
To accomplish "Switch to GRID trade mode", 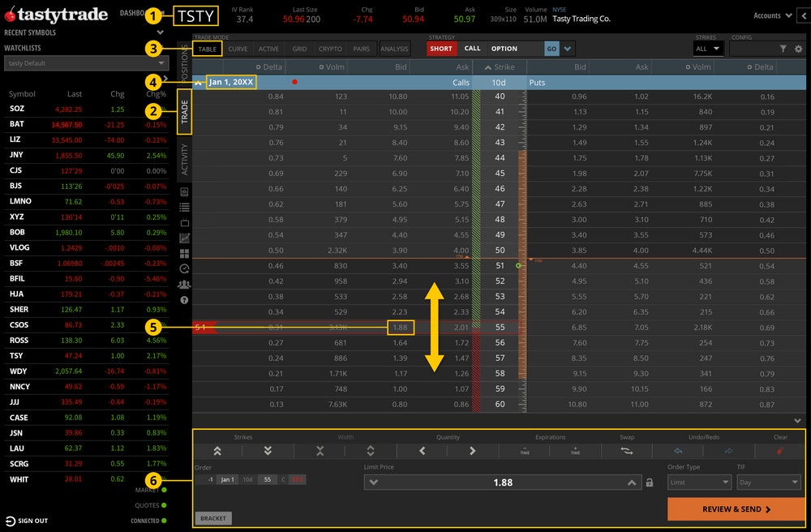I will click(x=299, y=49).
